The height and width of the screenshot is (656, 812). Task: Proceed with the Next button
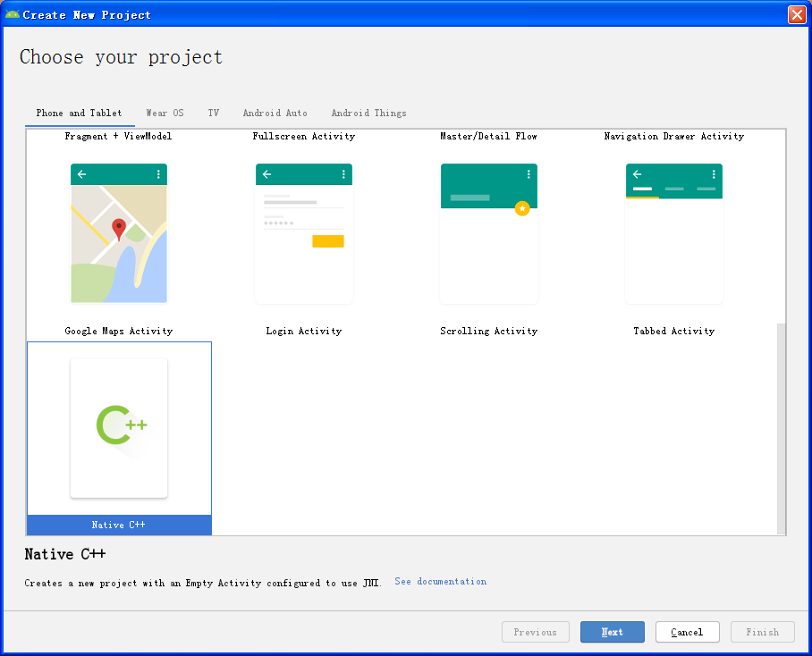click(x=612, y=632)
